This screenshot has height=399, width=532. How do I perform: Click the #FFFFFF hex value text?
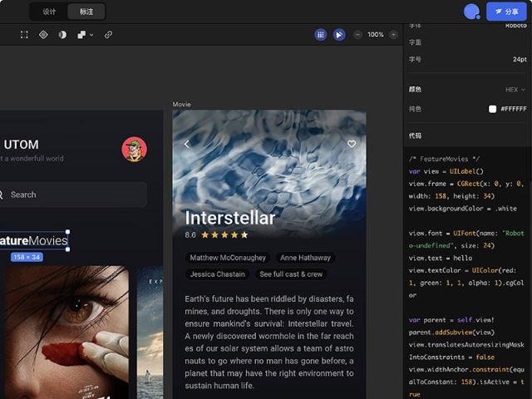[x=514, y=109]
